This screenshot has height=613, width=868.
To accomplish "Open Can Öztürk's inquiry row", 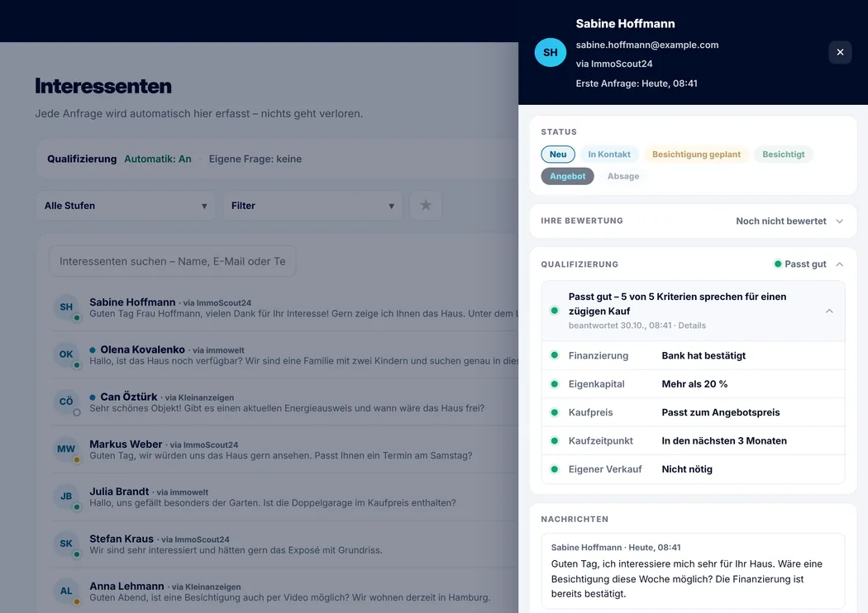I will [285, 402].
